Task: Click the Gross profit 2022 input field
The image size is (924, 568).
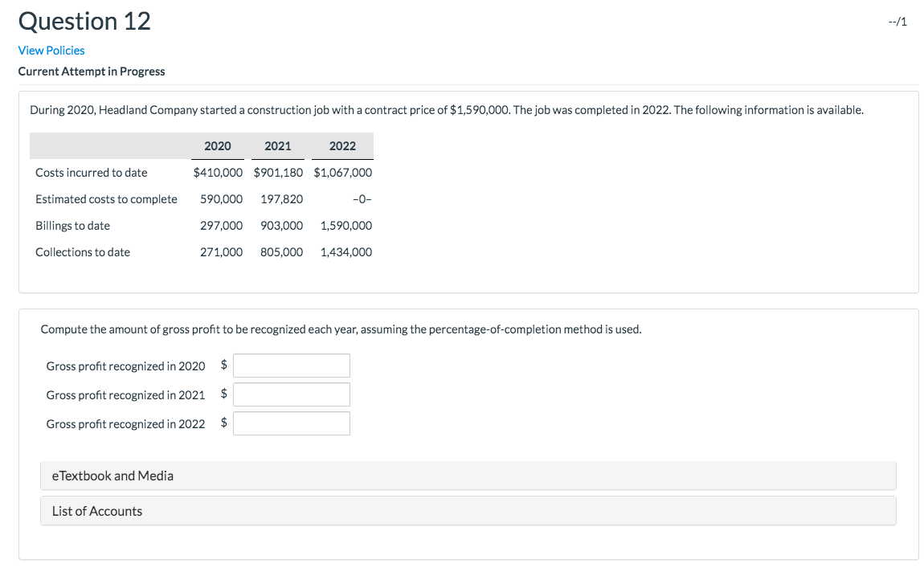Action: [291, 423]
